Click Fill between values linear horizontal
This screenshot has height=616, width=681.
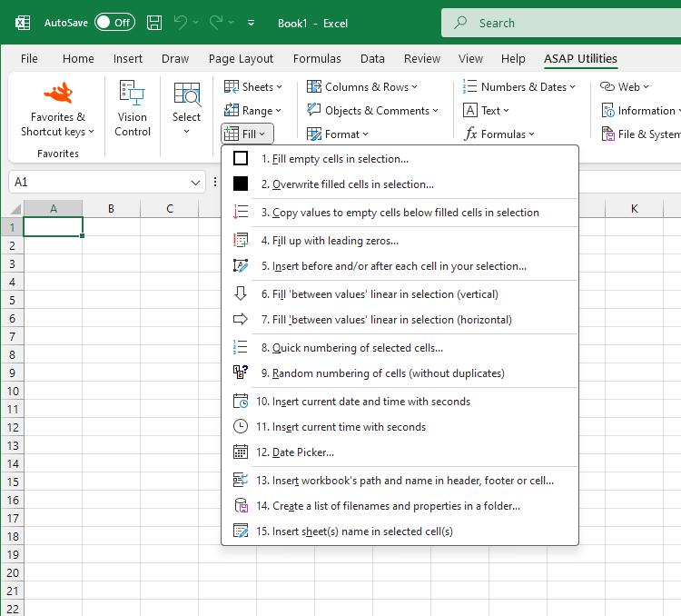click(400, 320)
